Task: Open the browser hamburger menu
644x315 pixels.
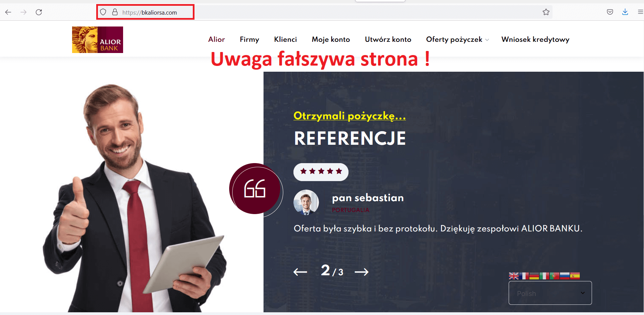Action: tap(640, 12)
